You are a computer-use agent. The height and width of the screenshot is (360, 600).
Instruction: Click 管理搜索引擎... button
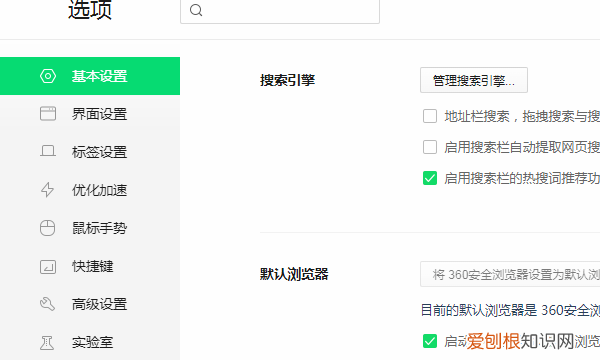(474, 80)
